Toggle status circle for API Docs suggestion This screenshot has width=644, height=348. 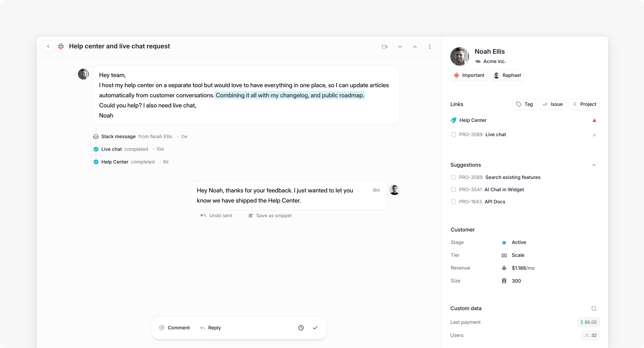(453, 202)
